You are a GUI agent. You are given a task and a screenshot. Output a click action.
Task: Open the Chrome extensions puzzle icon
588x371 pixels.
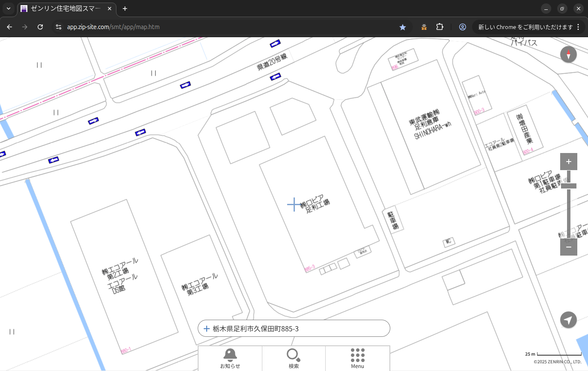tap(440, 27)
